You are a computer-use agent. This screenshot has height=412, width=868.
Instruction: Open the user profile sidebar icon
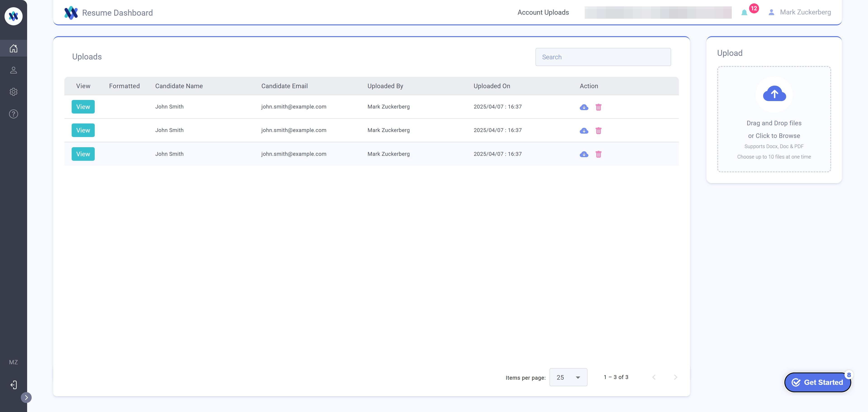14,70
